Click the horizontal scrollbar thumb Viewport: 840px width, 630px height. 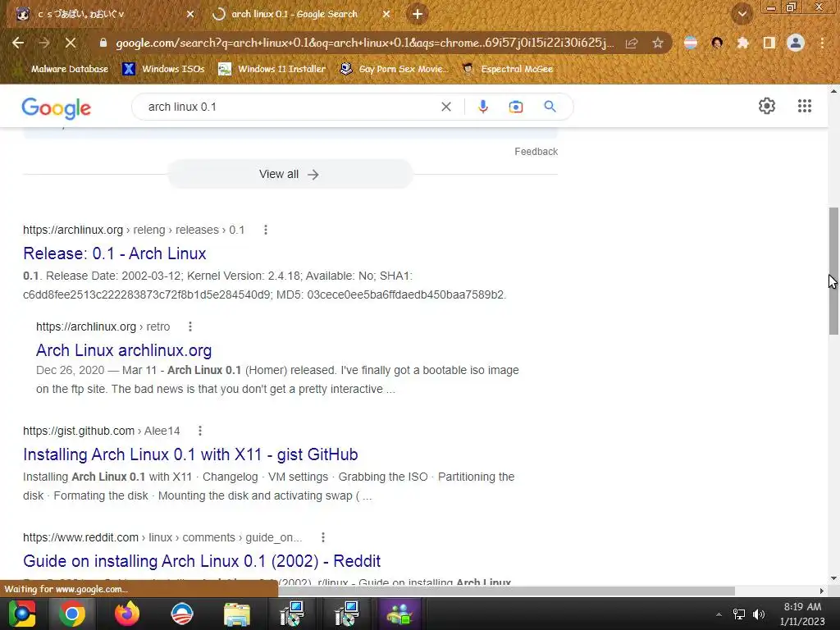[506, 591]
